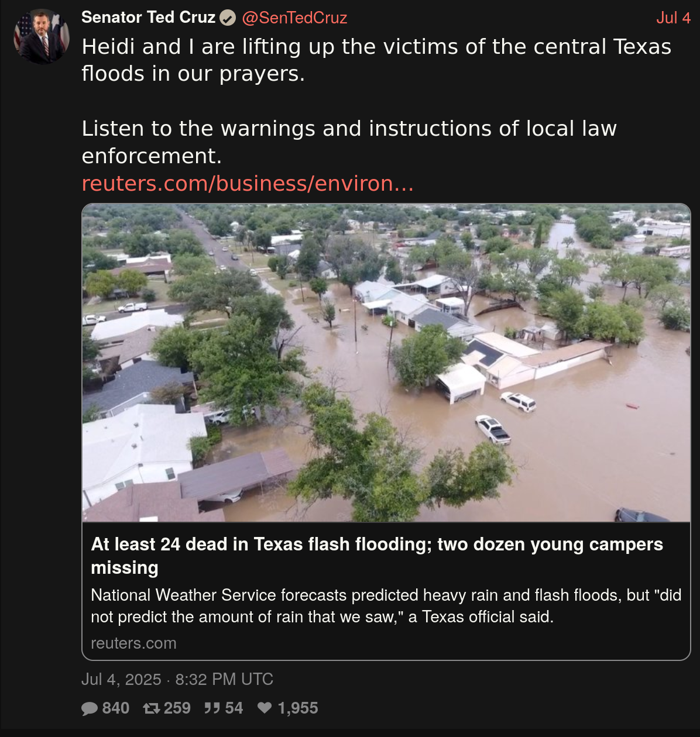Image resolution: width=700 pixels, height=737 pixels.
Task: Open the Senator Ted Cruz display name
Action: pyautogui.click(x=148, y=18)
